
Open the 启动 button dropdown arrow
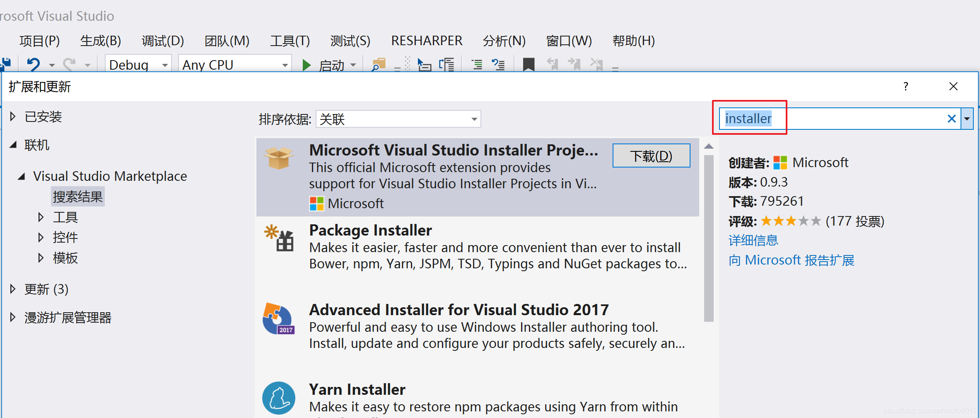pos(353,66)
